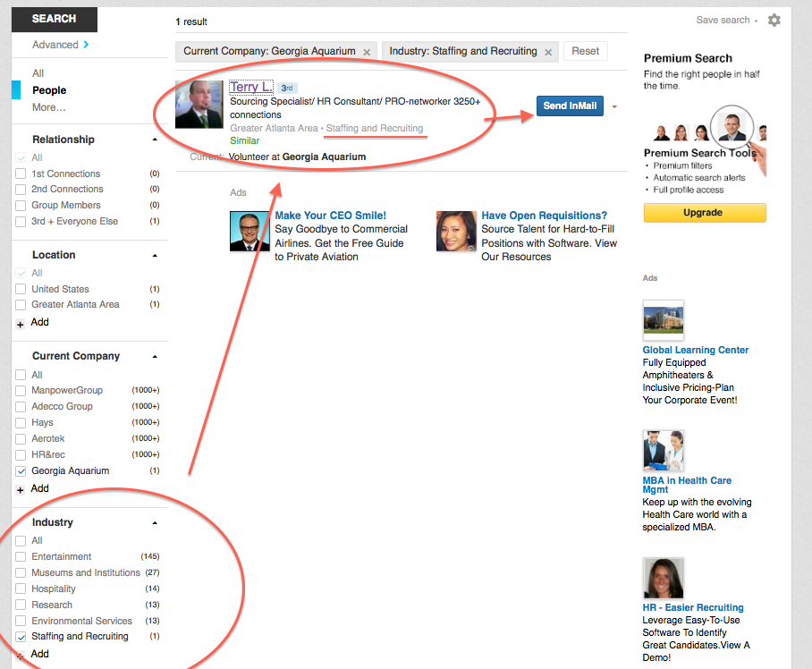Check the Hospitality industry checkbox
Image resolution: width=812 pixels, height=669 pixels.
pyautogui.click(x=21, y=589)
